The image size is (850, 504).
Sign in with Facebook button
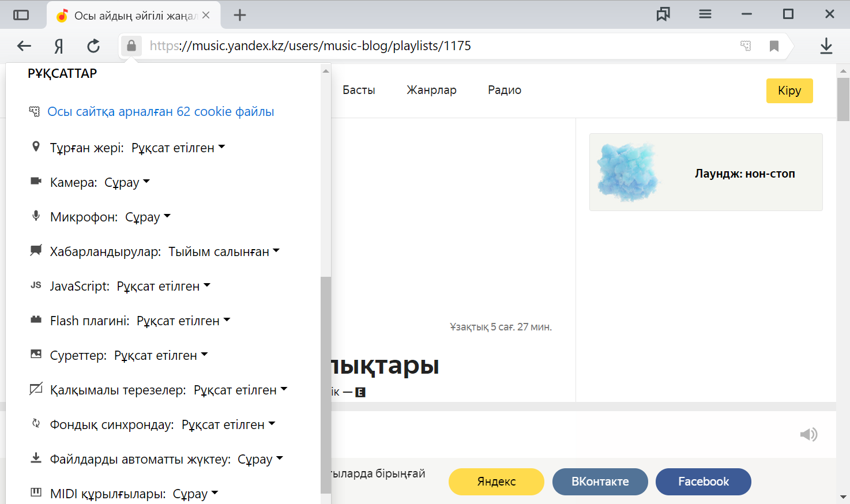click(704, 482)
